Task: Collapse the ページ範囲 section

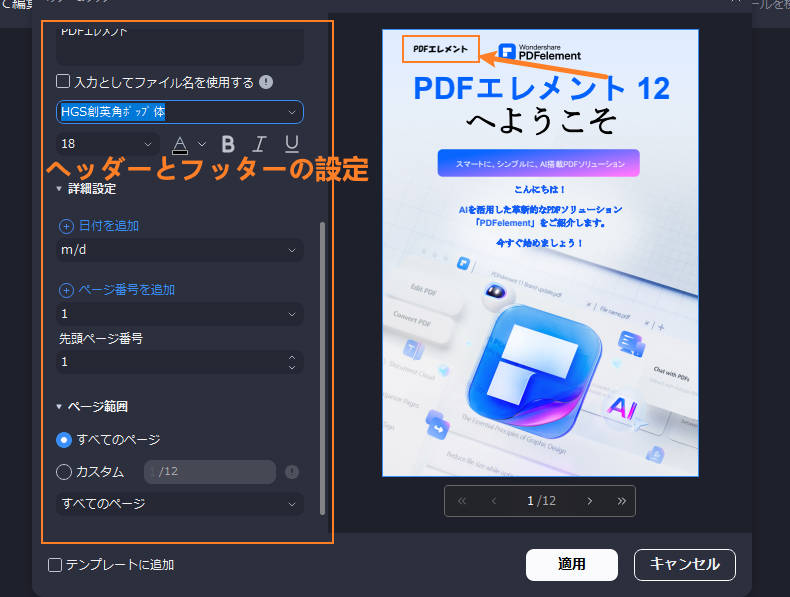Action: (59, 407)
